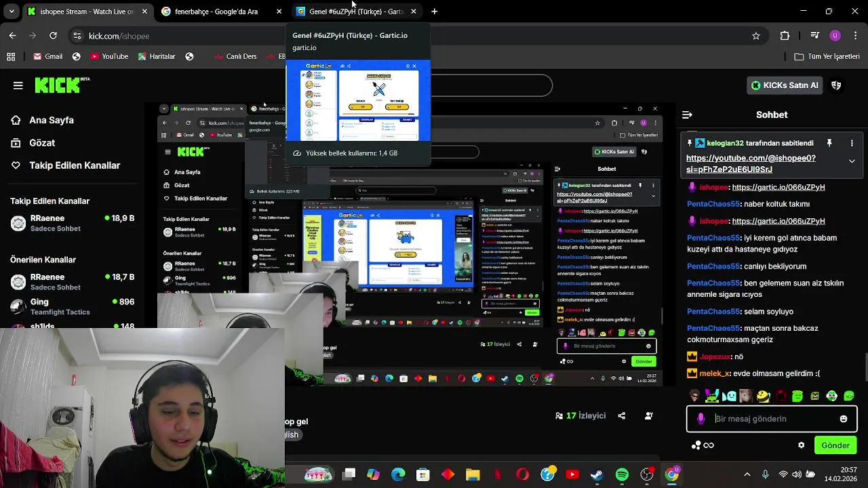The image size is (868, 488).
Task: Click the KICKs Satın Al button
Action: 785,85
